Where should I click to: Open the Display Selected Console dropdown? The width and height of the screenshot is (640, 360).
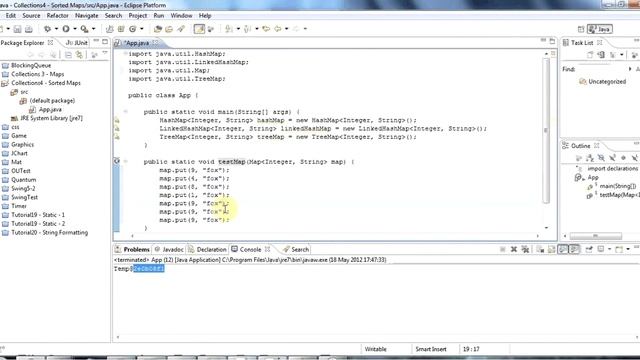pyautogui.click(x=609, y=249)
